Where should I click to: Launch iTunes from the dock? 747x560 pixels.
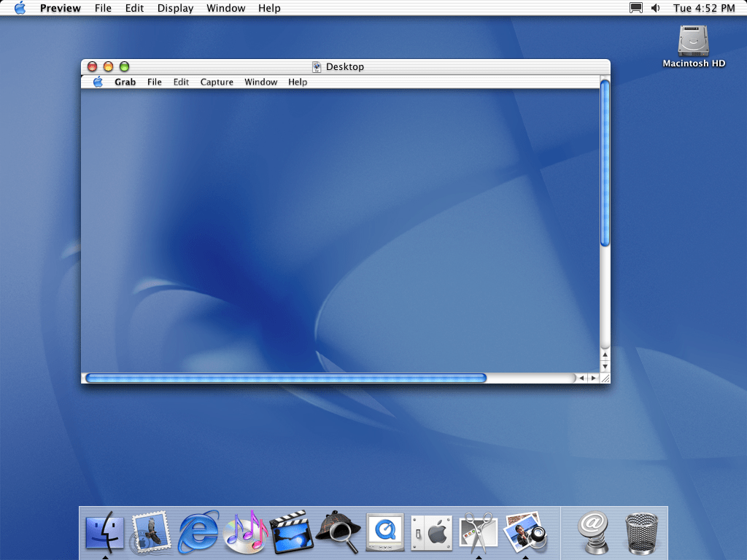245,532
